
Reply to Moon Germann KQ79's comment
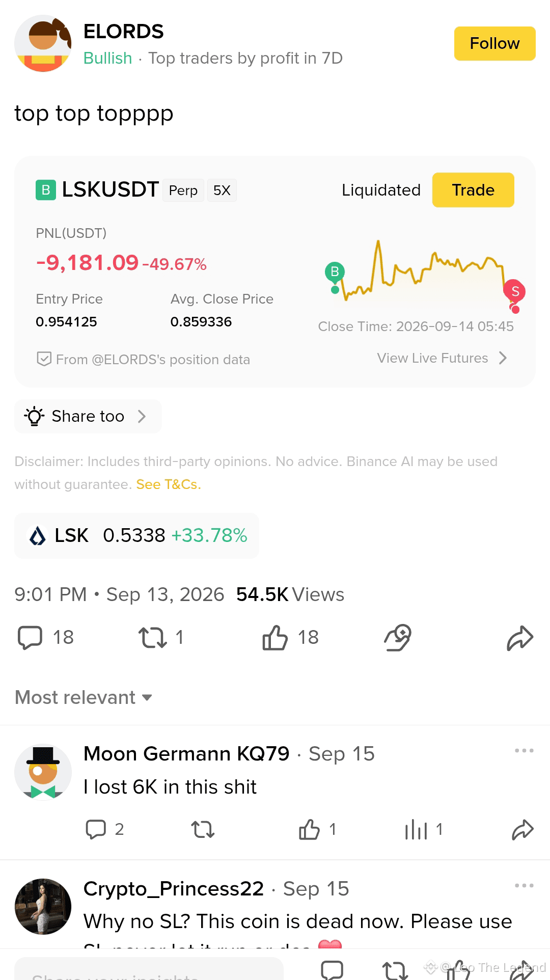[96, 830]
